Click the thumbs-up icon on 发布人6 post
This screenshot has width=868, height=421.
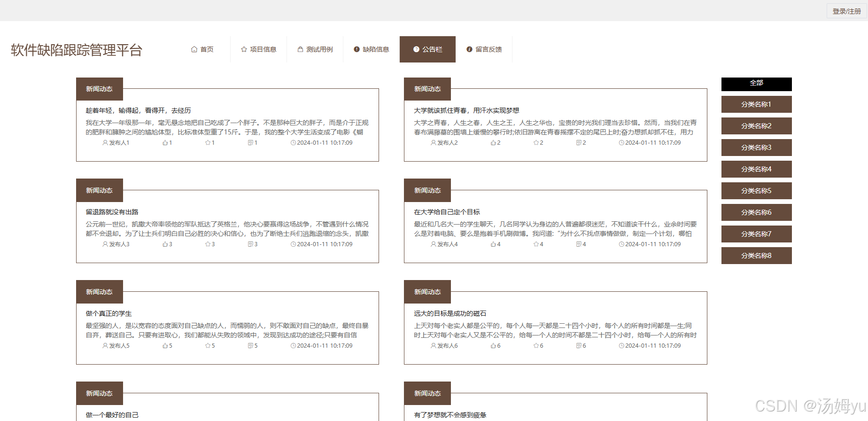493,346
